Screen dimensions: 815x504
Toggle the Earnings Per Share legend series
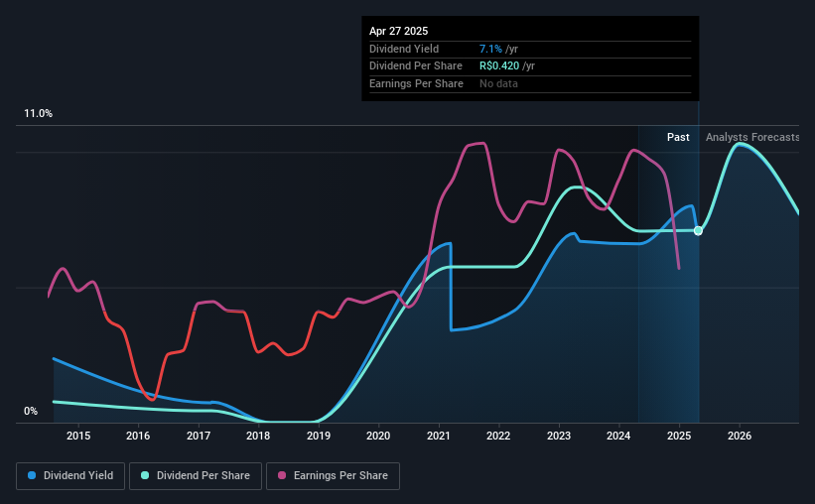[x=333, y=476]
